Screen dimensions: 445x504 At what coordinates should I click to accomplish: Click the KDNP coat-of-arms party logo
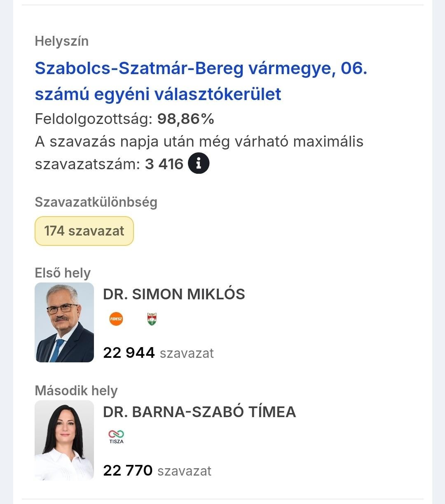(x=152, y=319)
